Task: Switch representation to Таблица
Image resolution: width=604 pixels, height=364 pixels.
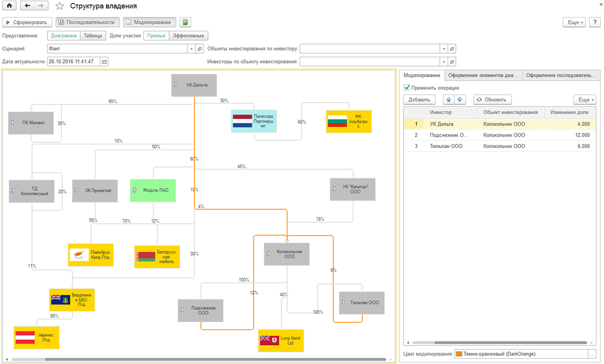Action: [x=93, y=36]
